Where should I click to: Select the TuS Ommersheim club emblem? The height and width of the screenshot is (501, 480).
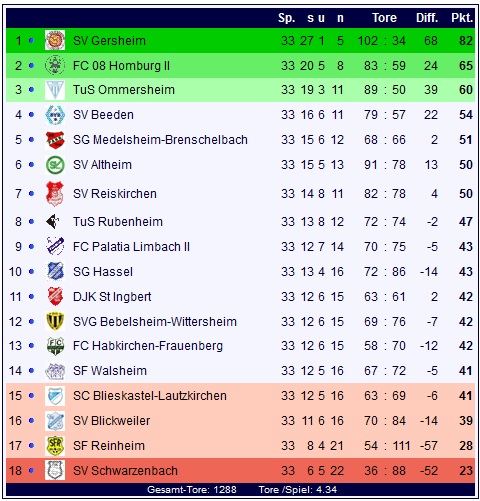(x=55, y=90)
